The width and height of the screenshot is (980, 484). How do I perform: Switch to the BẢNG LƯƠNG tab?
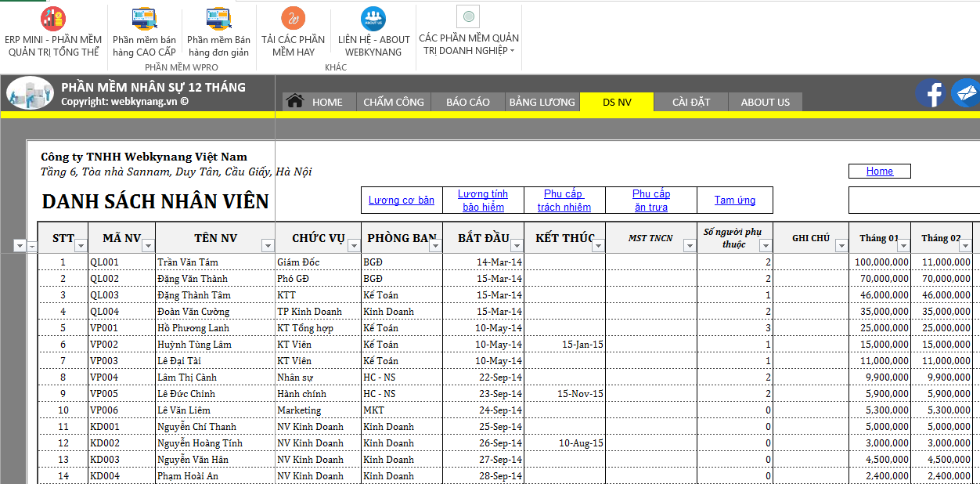pos(542,102)
